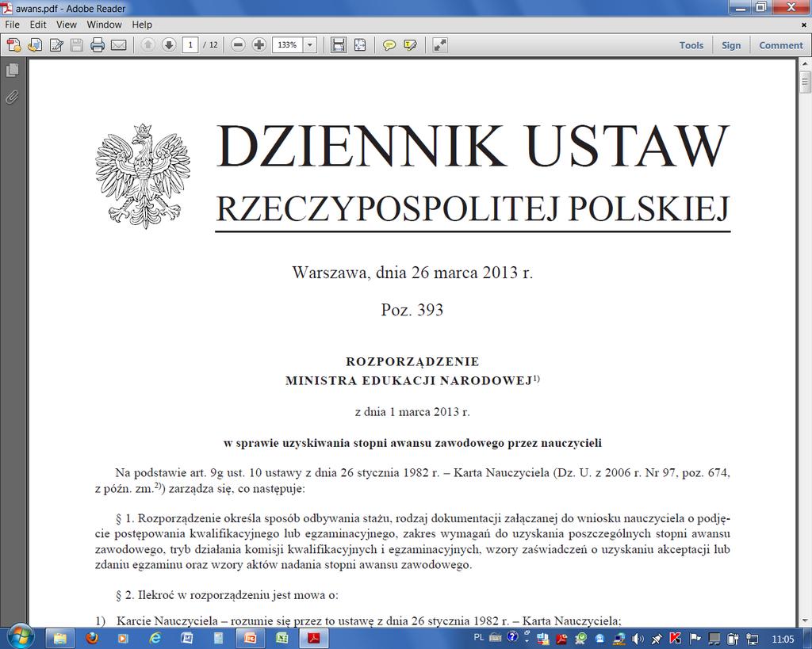
Task: Click 'Warszawa, dnia 26 marca 2013 r.'
Action: 412,273
